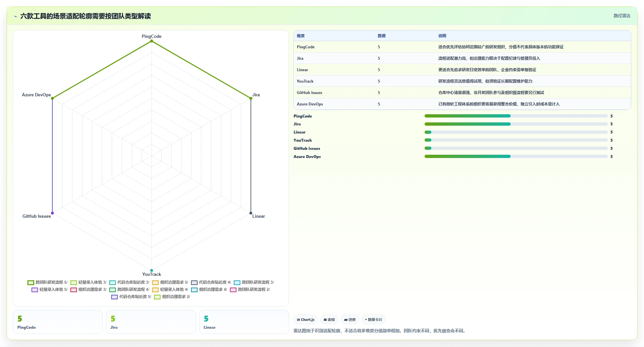Select the PingCode table row name
644x347 pixels.
pyautogui.click(x=306, y=47)
